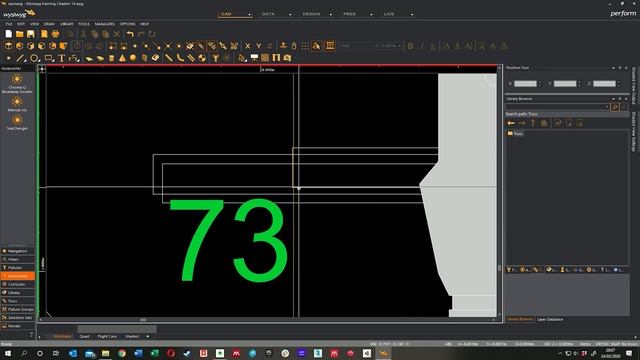The image size is (640, 360).
Task: Expand the DESIGN mode dropdown arrow
Action: pos(331,15)
